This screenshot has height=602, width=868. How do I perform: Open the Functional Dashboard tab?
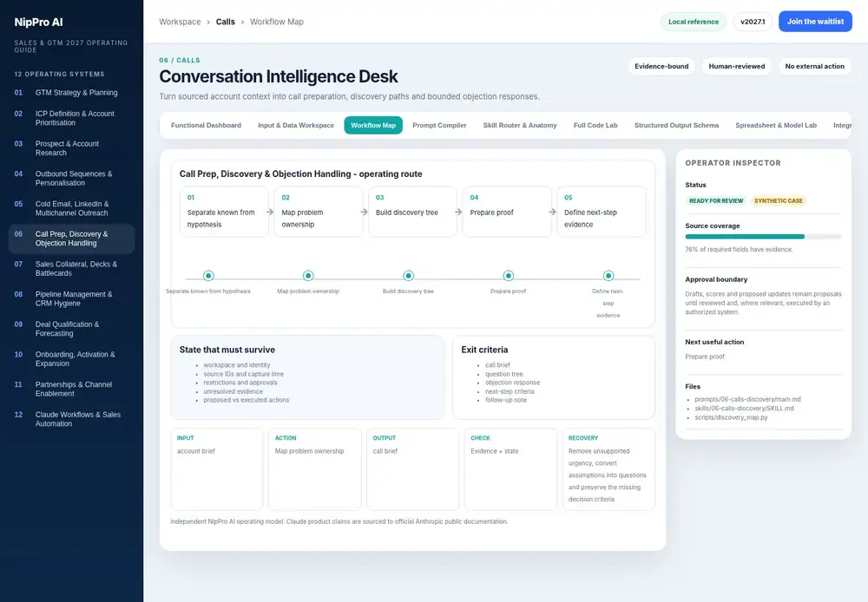pyautogui.click(x=206, y=126)
